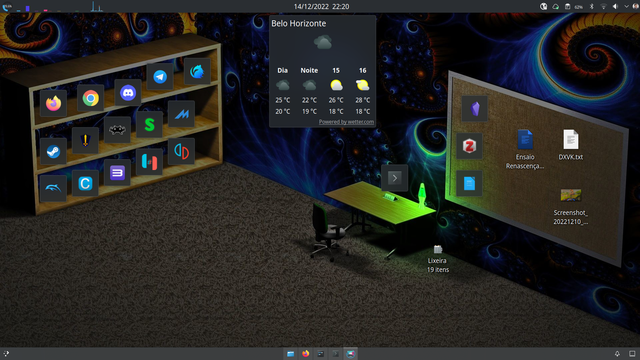Expand the arrow button above the desk
The height and width of the screenshot is (360, 640).
pos(395,178)
